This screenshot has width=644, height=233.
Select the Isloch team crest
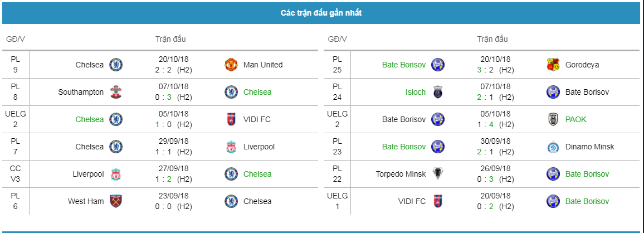click(438, 92)
